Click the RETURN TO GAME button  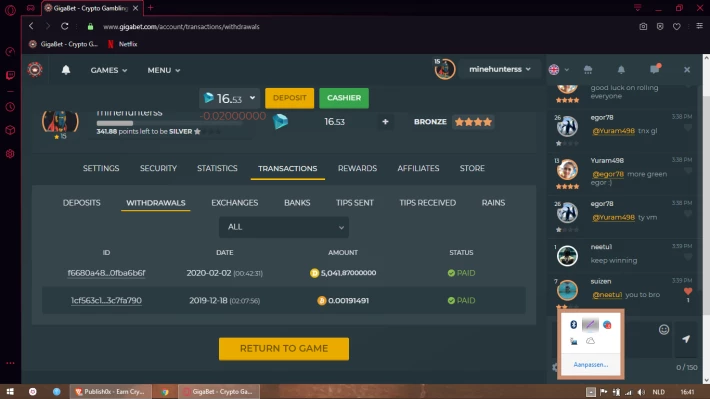[284, 349]
